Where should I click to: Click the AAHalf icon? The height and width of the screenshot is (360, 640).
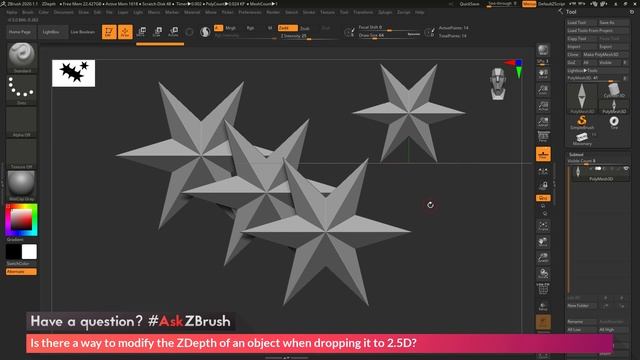543,122
